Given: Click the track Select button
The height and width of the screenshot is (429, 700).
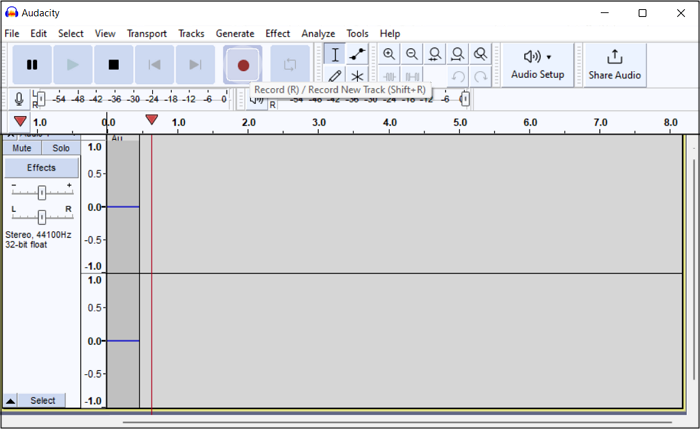Looking at the screenshot, I should click(42, 401).
